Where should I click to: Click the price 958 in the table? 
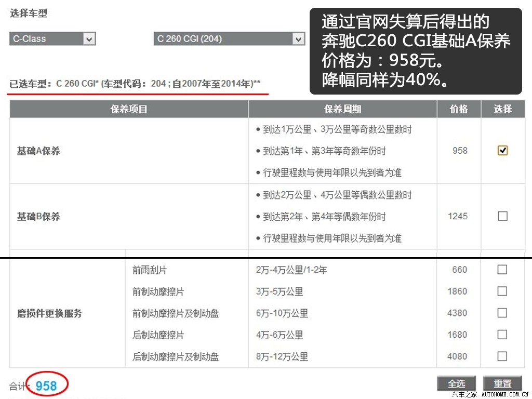460,151
